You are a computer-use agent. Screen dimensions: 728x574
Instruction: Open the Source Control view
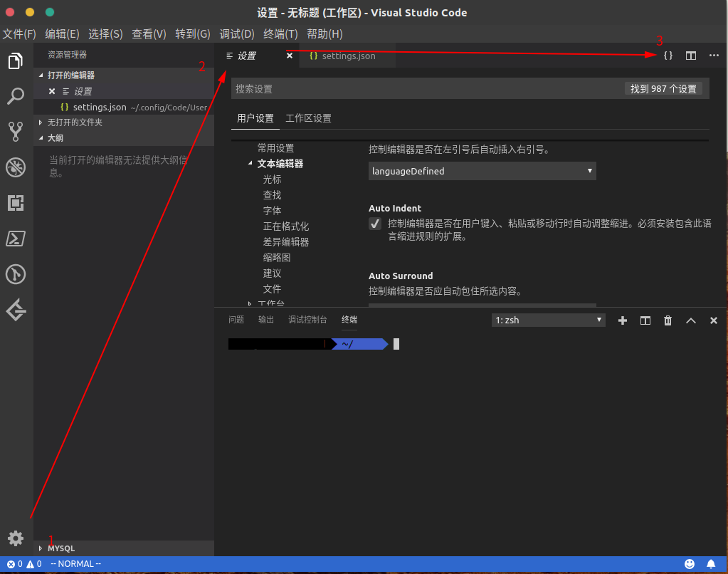point(16,132)
